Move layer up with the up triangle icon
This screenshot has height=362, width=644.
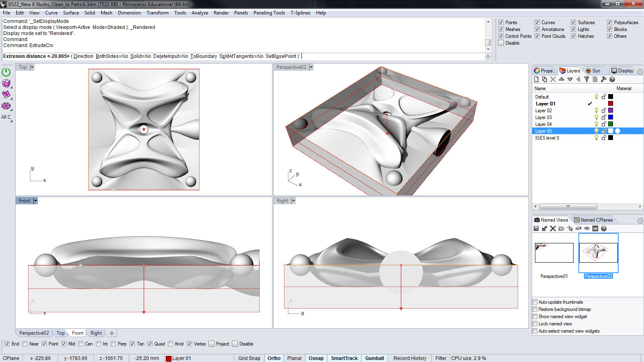[561, 79]
